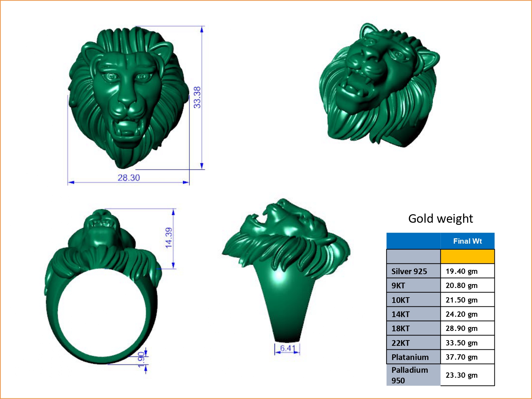532x399 pixels.
Task: Select the 37.70 gm value
Action: coord(461,357)
